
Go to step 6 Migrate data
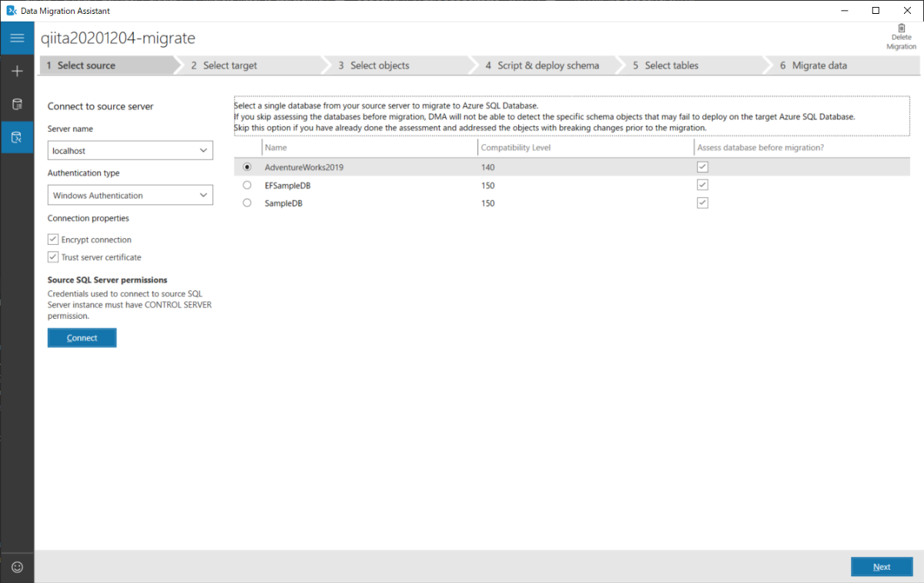(x=843, y=65)
